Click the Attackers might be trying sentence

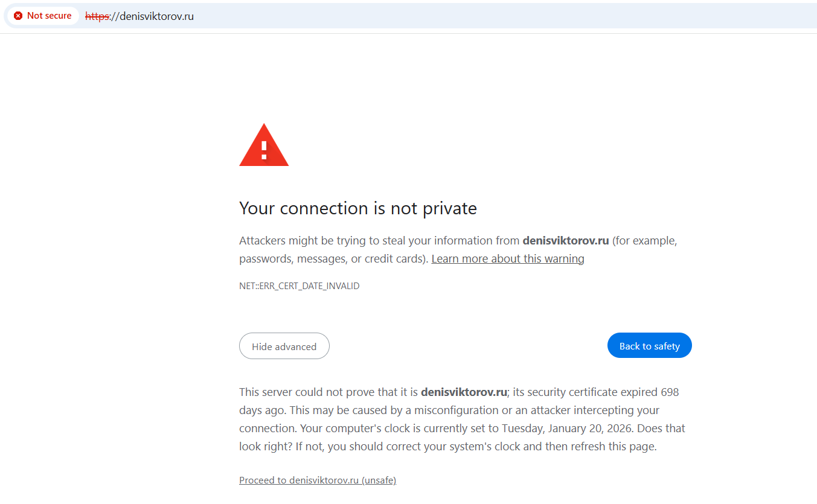pyautogui.click(x=362, y=241)
